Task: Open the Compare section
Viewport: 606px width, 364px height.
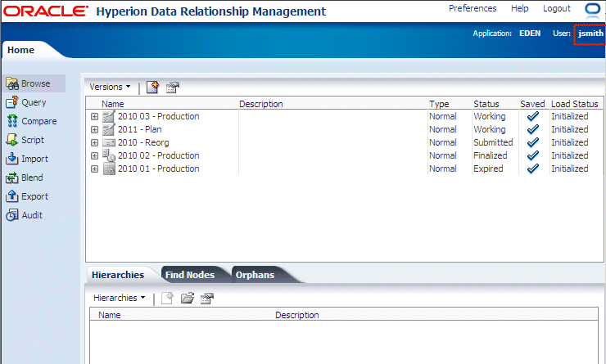Action: pyautogui.click(x=31, y=121)
